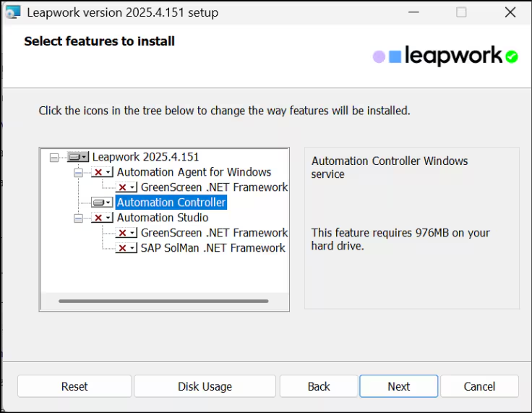Reset feature selections with Reset button
This screenshot has height=413, width=532.
(x=74, y=386)
